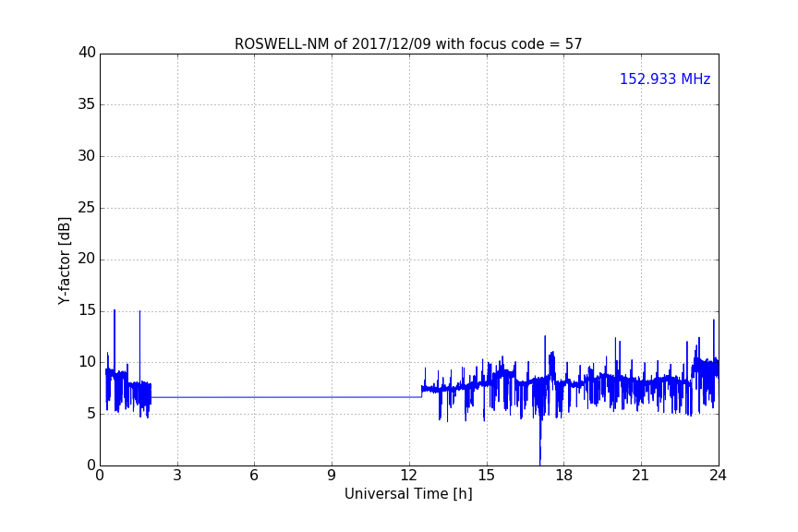Click the y-axis tick label 30
Image resolution: width=798 pixels, height=532 pixels.
pyautogui.click(x=87, y=156)
